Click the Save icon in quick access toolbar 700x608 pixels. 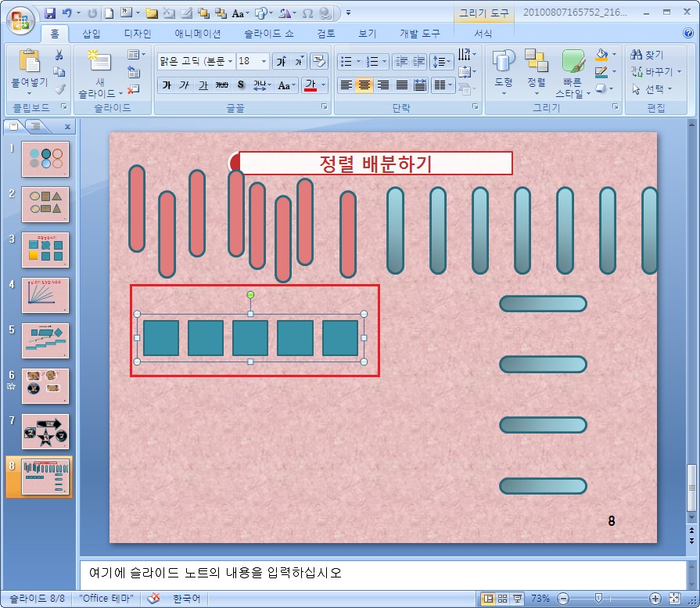coord(51,13)
